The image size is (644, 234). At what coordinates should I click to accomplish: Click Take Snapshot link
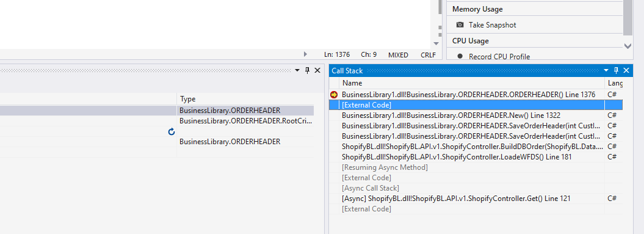click(492, 25)
